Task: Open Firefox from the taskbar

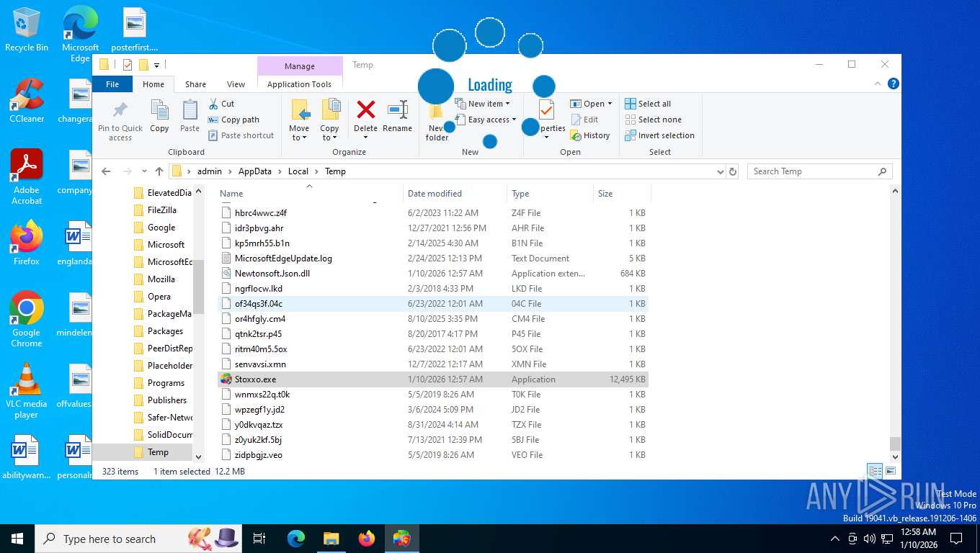Action: point(367,539)
